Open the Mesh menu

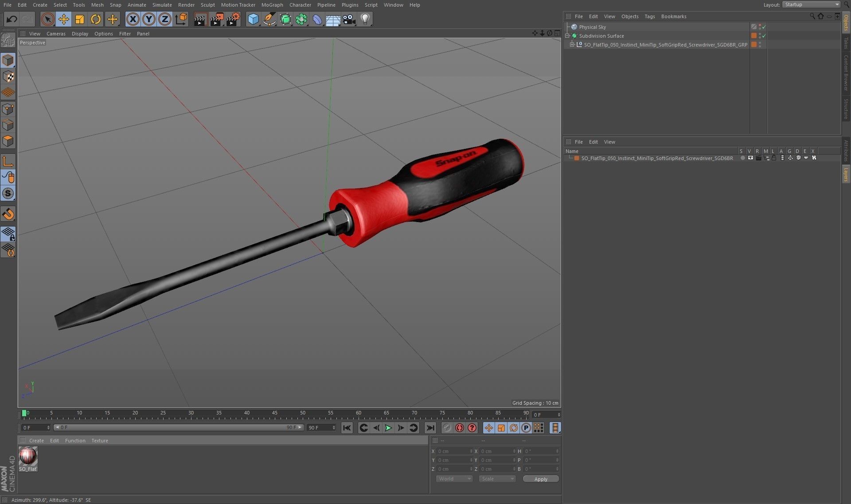pos(97,5)
